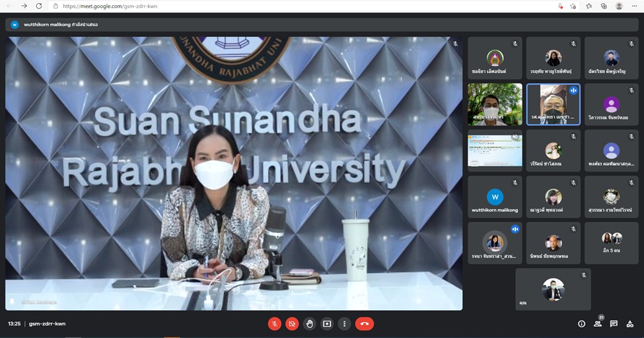Leave the call with red hang-up button
644x338 pixels.
click(364, 323)
